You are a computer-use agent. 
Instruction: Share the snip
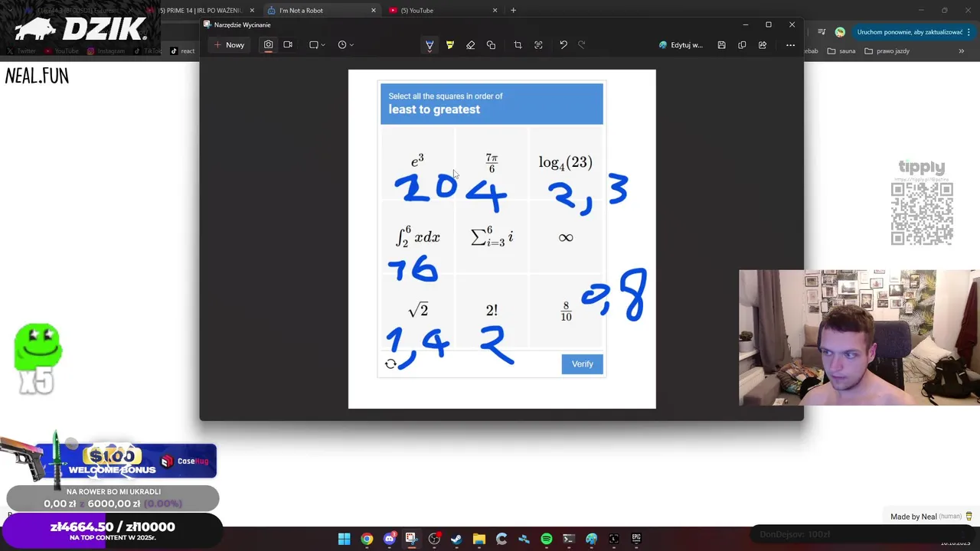click(x=763, y=45)
